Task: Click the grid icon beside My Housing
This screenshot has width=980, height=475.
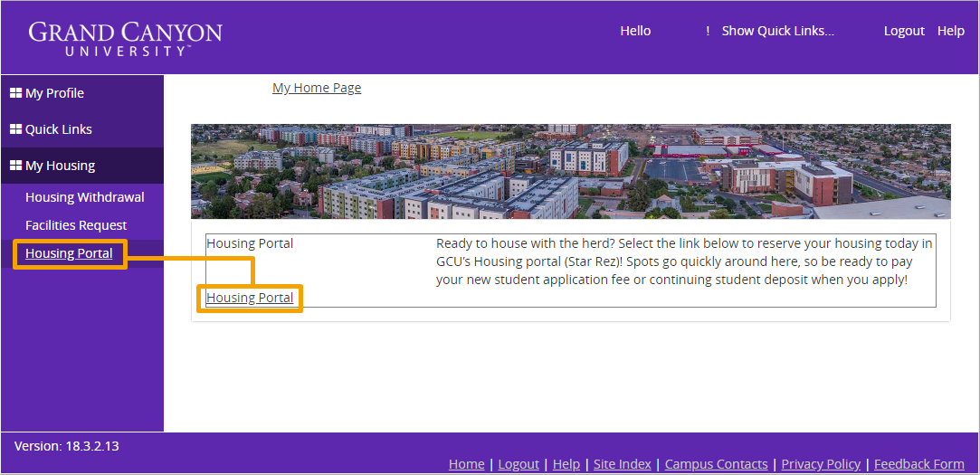Action: pyautogui.click(x=15, y=166)
